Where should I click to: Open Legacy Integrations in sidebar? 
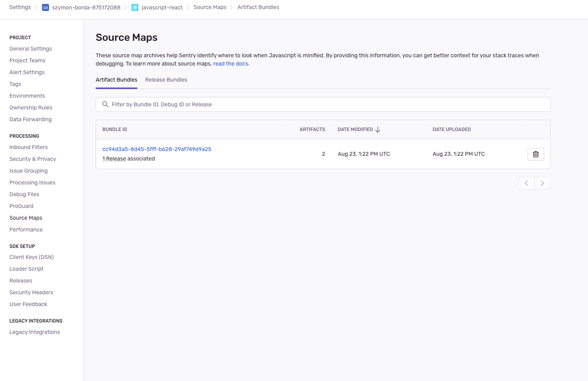tap(35, 332)
